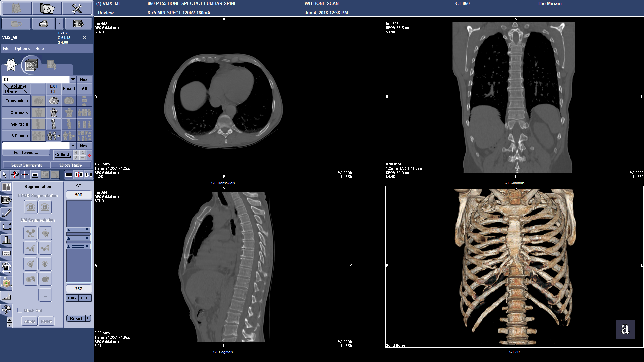
Task: Open the CT modality dropdown
Action: point(73,79)
